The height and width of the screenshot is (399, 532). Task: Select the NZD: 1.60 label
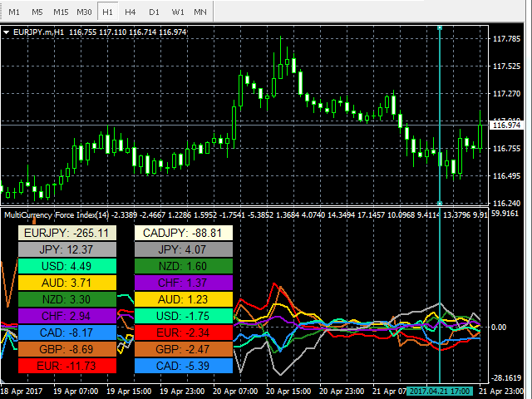click(184, 266)
